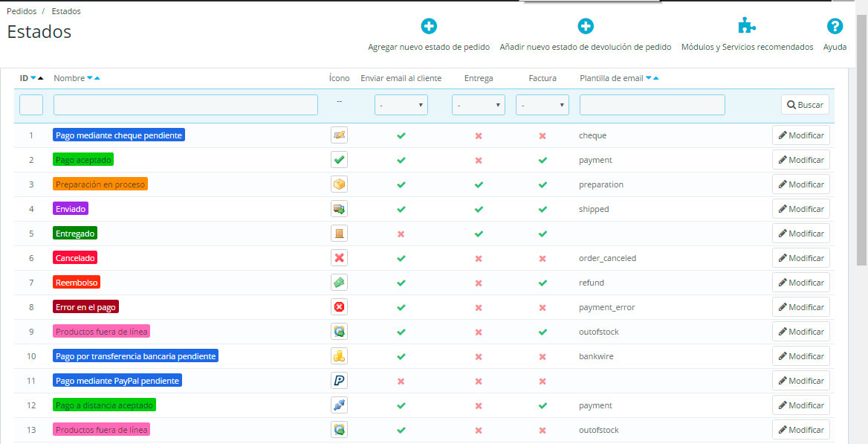Toggle Factura status for Cancelado
The image size is (868, 444).
pyautogui.click(x=542, y=258)
